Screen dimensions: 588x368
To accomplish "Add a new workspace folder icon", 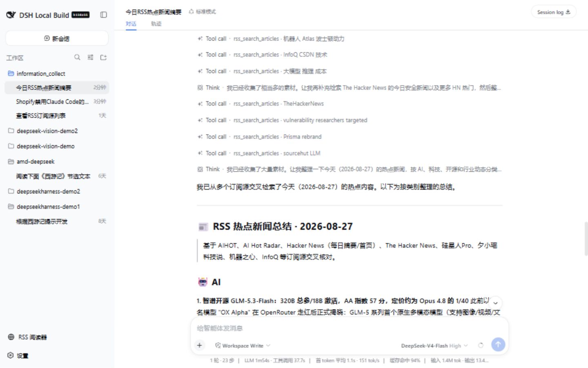I will (103, 57).
